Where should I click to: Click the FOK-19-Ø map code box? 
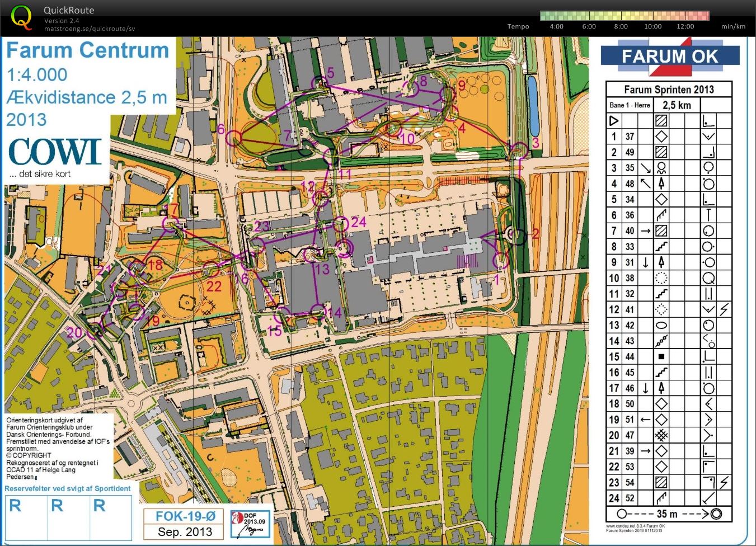coord(184,516)
